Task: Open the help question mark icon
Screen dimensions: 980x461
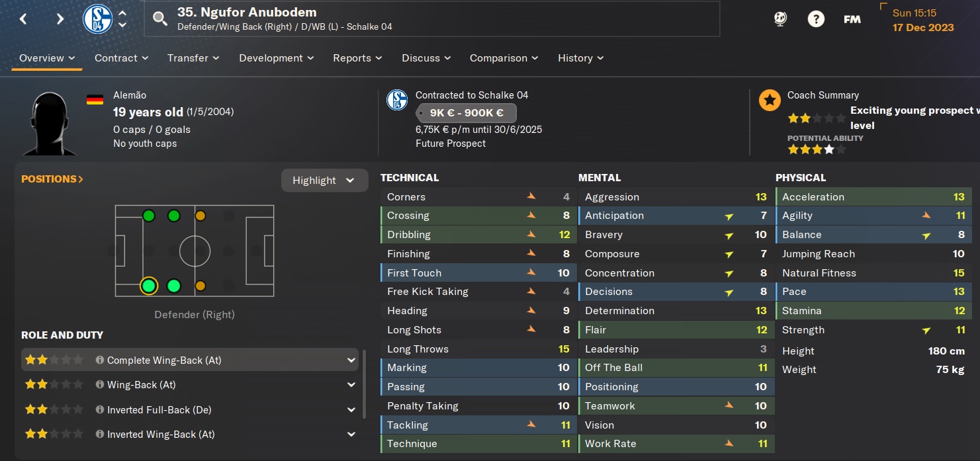Action: tap(816, 19)
